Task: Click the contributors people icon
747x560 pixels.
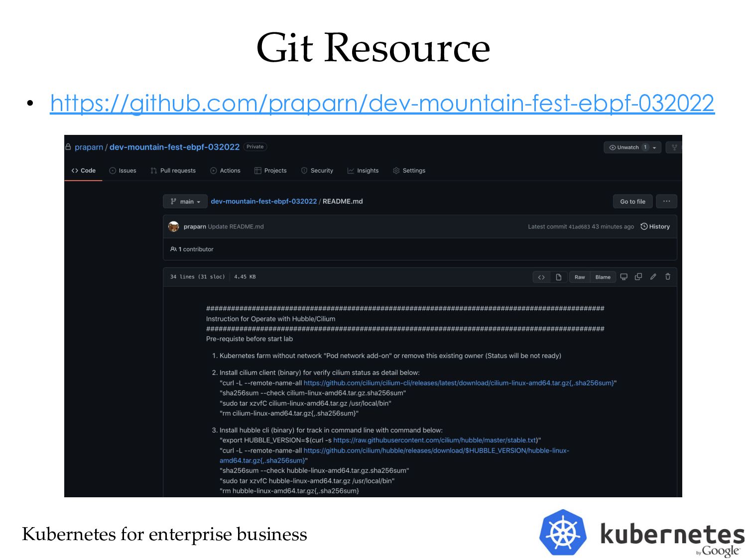Action: point(173,249)
